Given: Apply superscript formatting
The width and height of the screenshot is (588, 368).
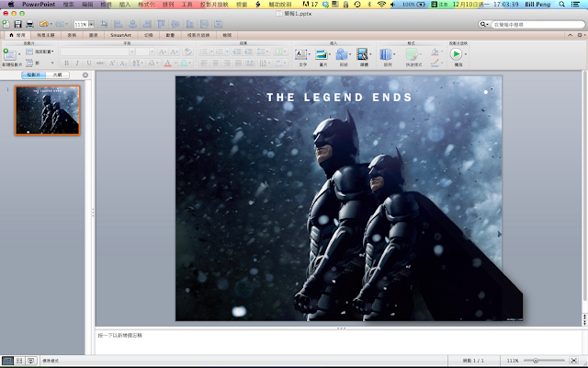Looking at the screenshot, I should point(112,63).
